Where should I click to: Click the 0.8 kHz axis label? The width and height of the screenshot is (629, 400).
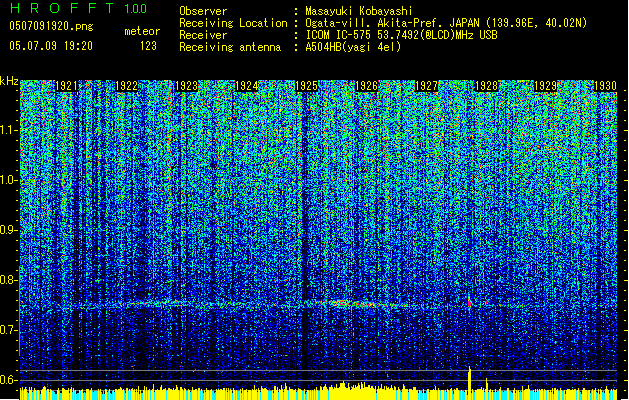tap(9, 280)
